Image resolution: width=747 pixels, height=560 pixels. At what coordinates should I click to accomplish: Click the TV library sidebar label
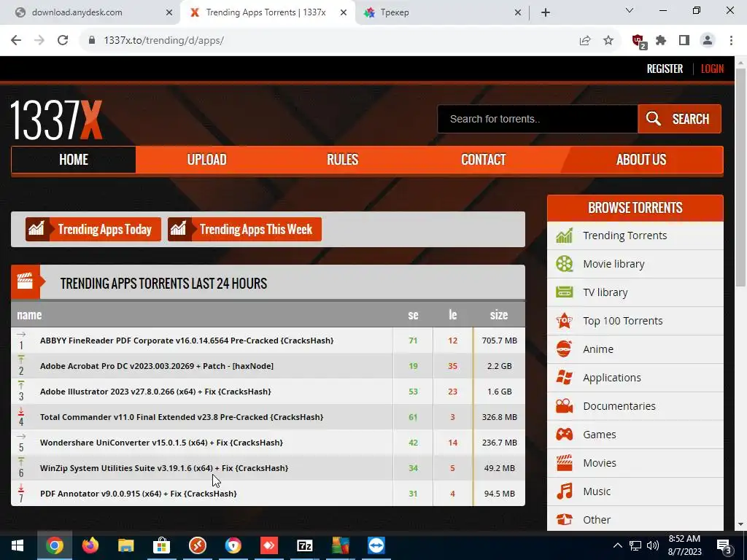[605, 292]
